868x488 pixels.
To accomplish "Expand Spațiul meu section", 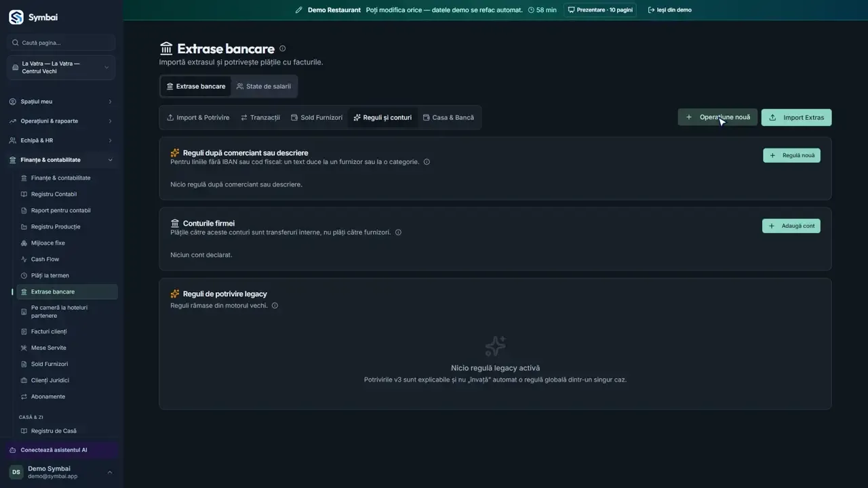I will tap(61, 102).
